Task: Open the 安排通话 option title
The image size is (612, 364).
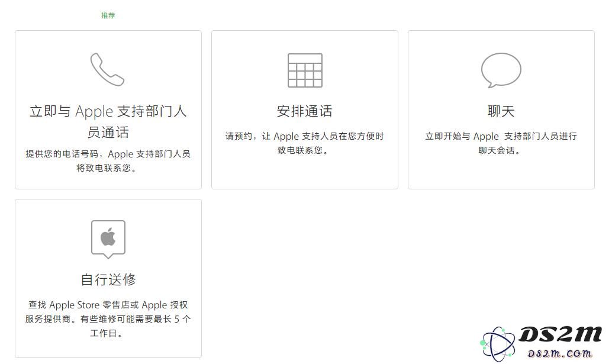Action: pos(304,111)
